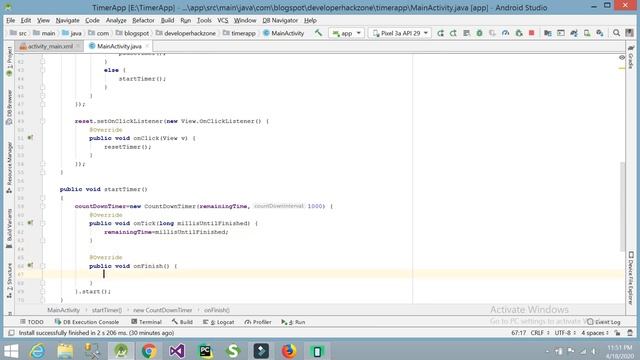Collapse the onFinish method fold marker
Screen dimensions: 640x360
42,266
